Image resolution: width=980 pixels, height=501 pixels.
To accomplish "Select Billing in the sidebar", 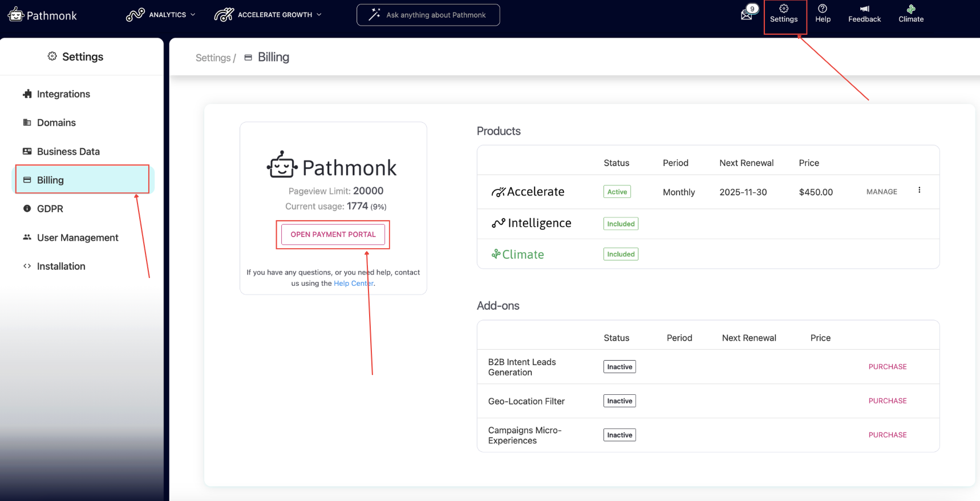I will coord(82,180).
